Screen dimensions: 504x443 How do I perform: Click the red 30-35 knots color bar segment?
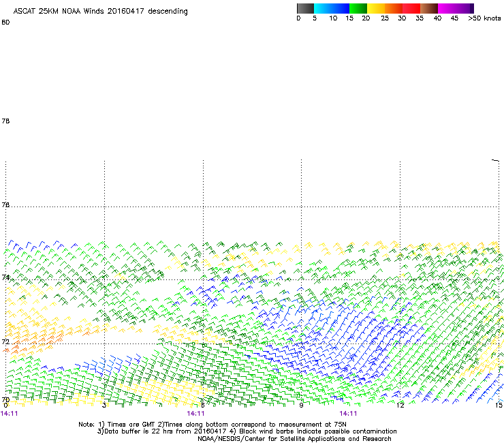[x=411, y=8]
